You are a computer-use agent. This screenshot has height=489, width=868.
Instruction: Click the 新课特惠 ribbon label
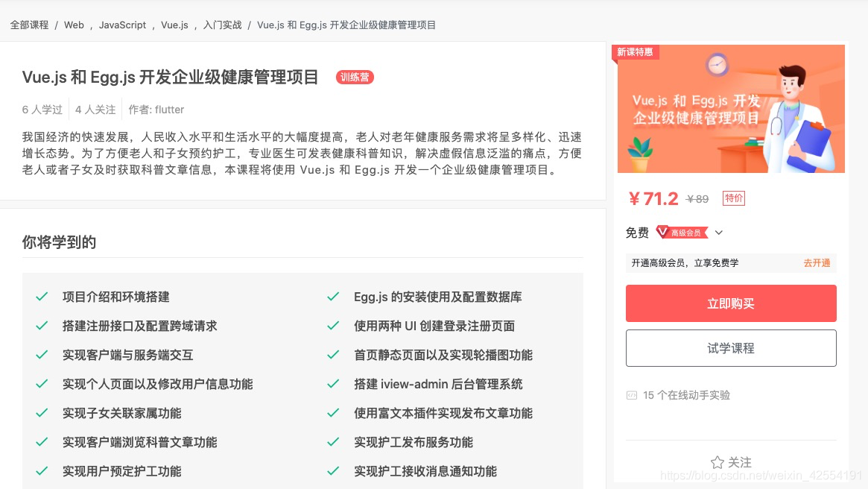click(635, 52)
